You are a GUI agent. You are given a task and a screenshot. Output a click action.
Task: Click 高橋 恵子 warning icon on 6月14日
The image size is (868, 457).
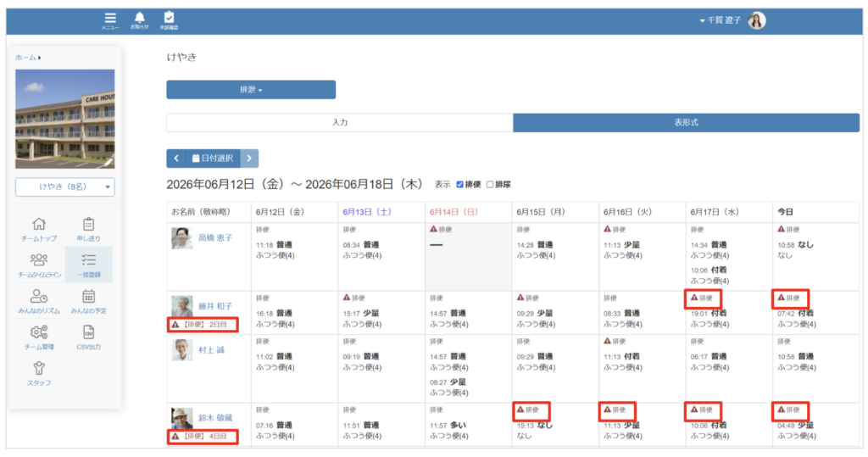[433, 229]
